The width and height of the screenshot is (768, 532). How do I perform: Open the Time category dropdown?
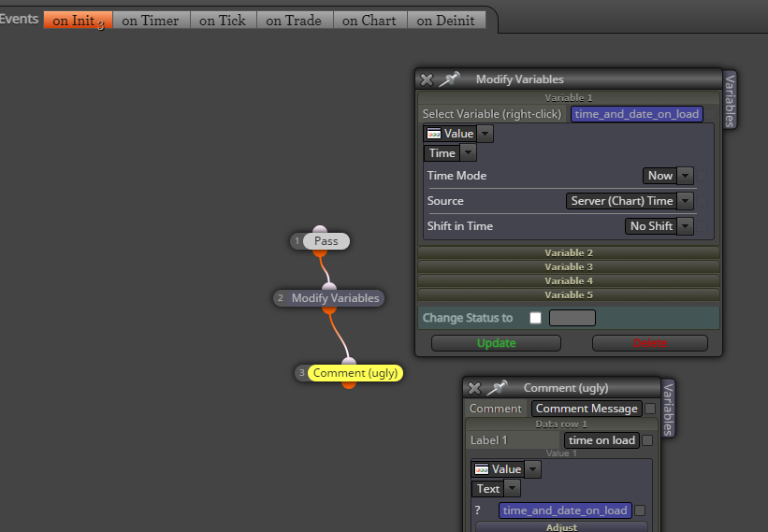click(x=469, y=153)
